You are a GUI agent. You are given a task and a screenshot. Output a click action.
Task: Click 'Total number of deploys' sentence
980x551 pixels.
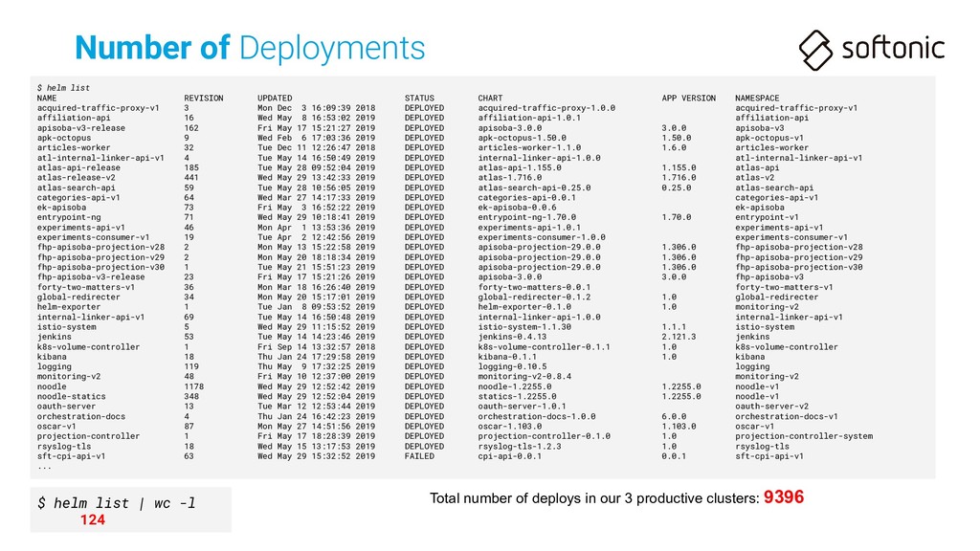pyautogui.click(x=594, y=498)
